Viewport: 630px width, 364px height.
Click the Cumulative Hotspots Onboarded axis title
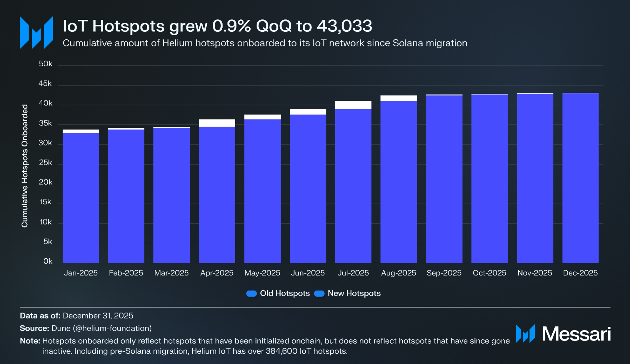coord(25,166)
